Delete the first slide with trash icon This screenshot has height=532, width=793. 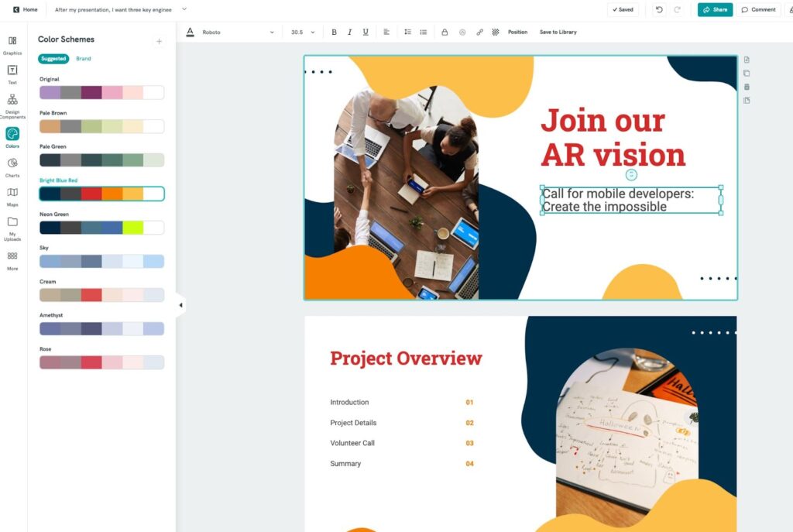click(747, 87)
